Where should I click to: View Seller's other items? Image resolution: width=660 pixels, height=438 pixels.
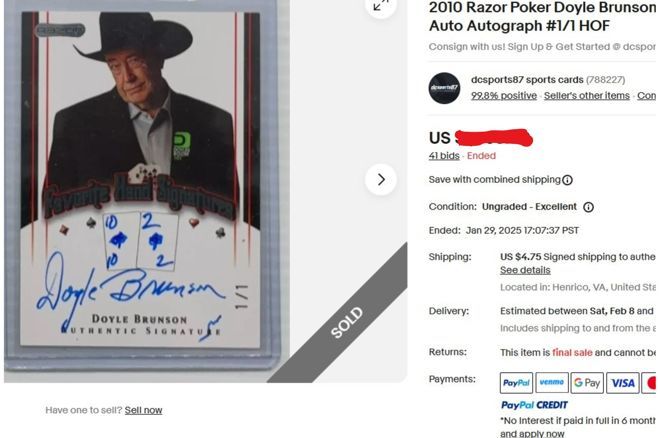coord(587,96)
